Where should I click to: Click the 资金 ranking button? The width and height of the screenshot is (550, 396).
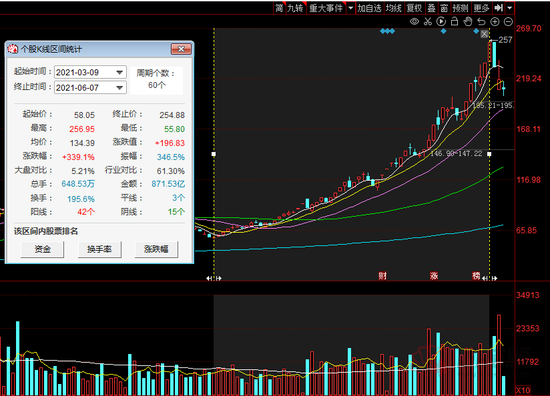point(42,249)
